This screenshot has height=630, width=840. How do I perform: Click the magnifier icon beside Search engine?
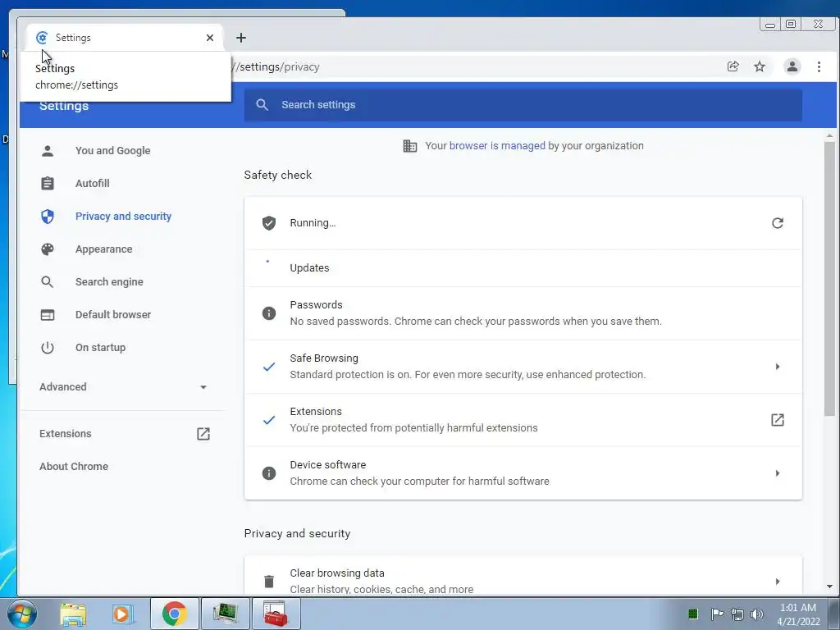(48, 282)
